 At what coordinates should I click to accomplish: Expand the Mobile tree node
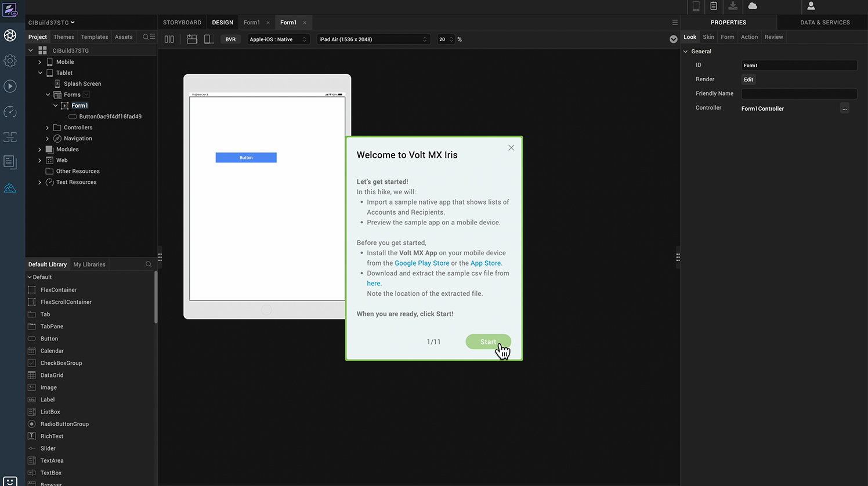tap(40, 62)
